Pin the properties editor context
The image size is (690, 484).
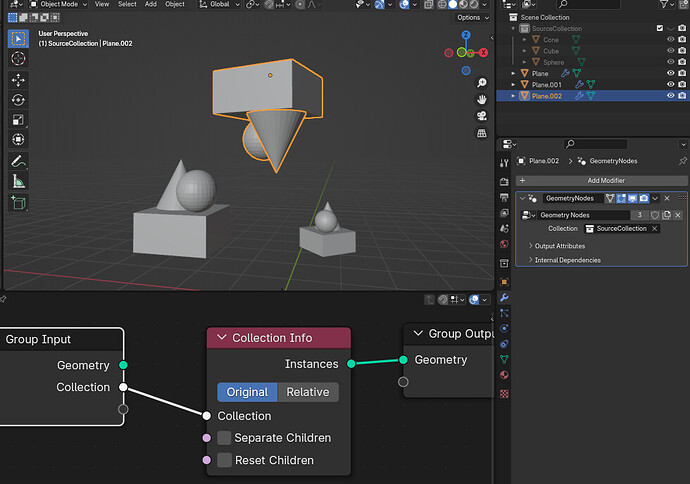point(682,161)
